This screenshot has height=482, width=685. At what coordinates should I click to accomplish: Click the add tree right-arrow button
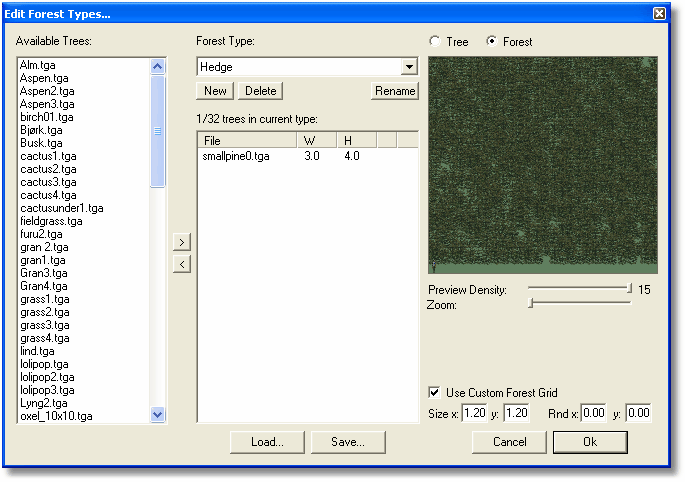(182, 242)
